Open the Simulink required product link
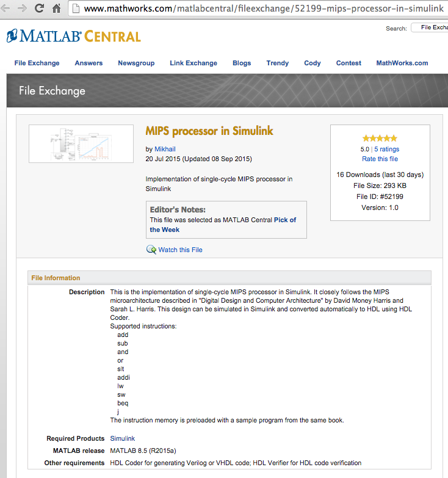 (122, 438)
